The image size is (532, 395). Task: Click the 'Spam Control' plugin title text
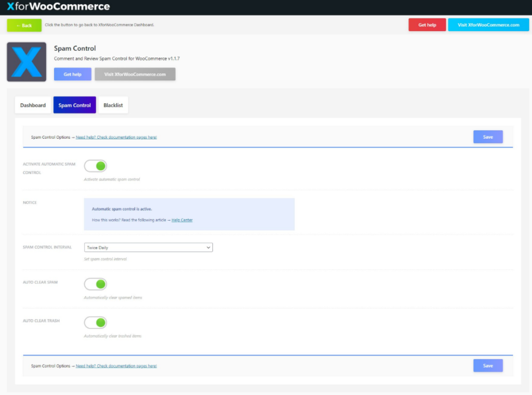[x=75, y=48]
